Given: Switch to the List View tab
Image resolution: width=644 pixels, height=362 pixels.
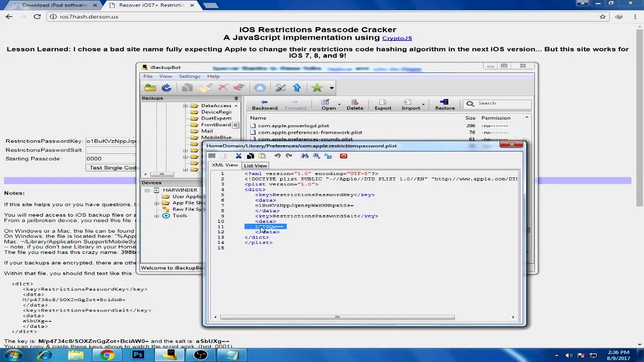Looking at the screenshot, I should coord(256,166).
